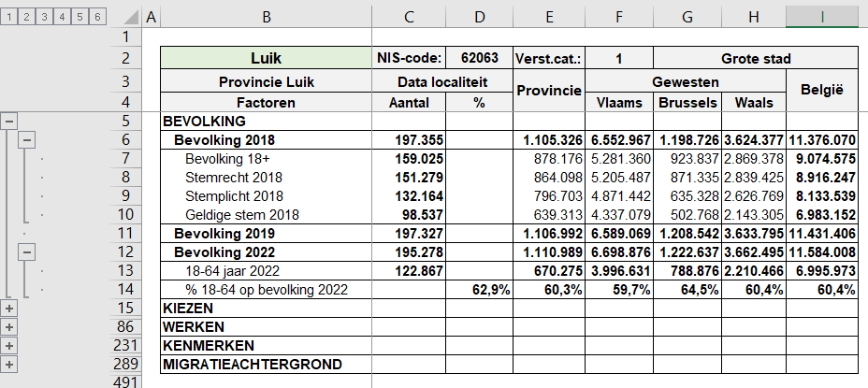Screen dimensions: 868x388
Task: Click the Waals header cell
Action: click(x=753, y=103)
